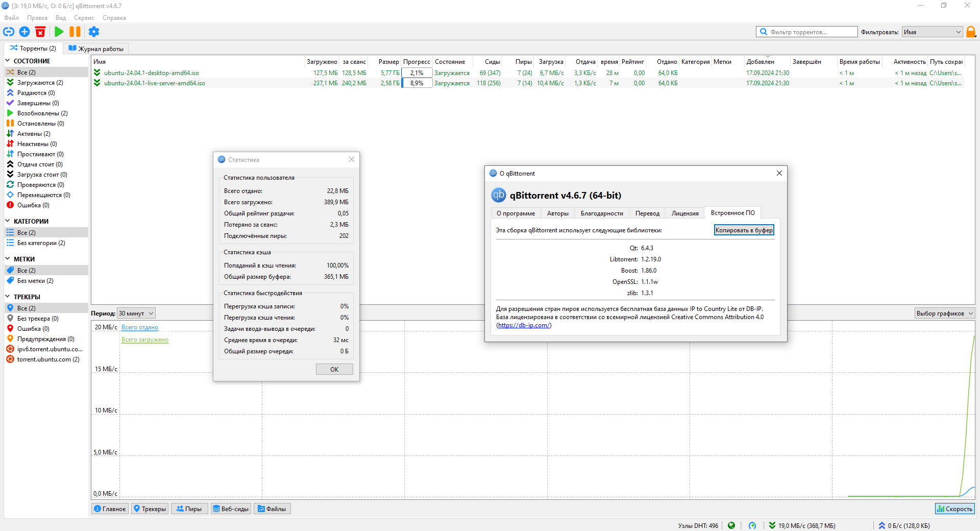Open the Сервис menu
Viewport: 980px width, 531px height.
(84, 18)
